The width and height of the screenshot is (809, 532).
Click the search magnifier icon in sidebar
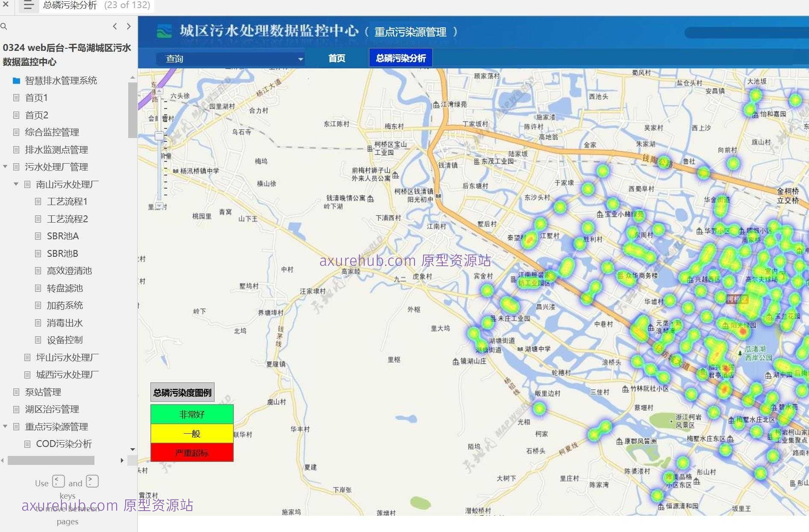pos(4,26)
